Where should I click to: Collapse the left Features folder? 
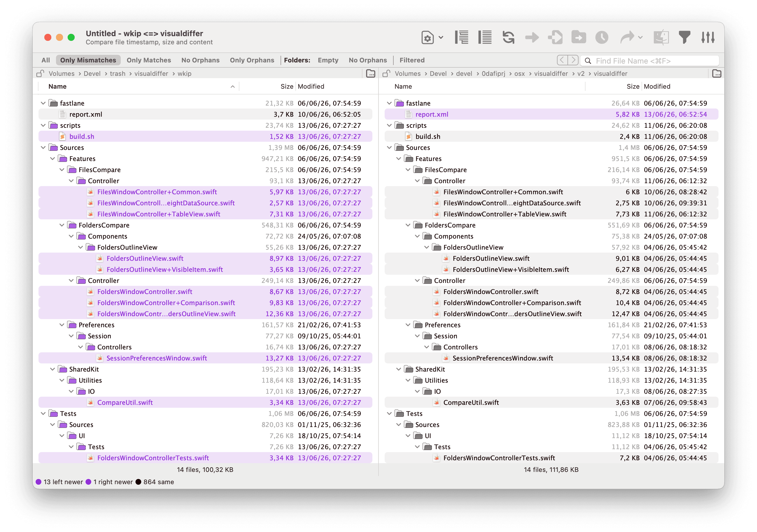tap(52, 159)
